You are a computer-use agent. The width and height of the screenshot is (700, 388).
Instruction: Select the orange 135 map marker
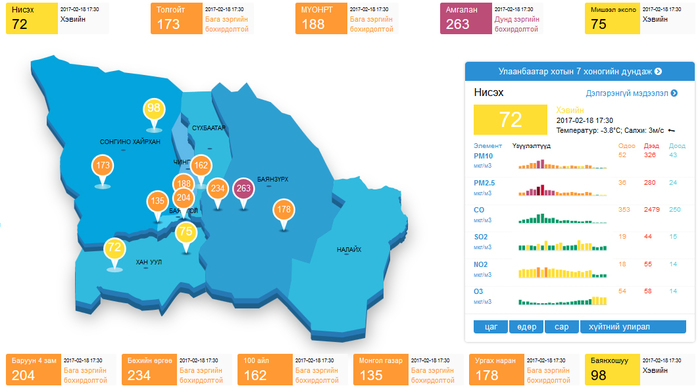click(157, 201)
